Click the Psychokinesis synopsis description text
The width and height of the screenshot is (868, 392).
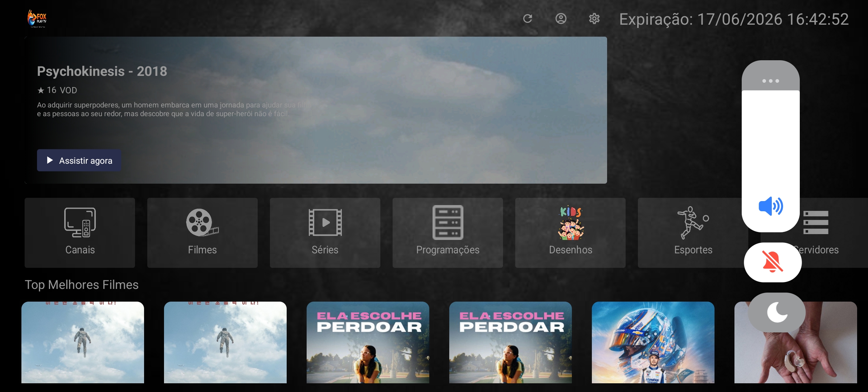pos(173,109)
